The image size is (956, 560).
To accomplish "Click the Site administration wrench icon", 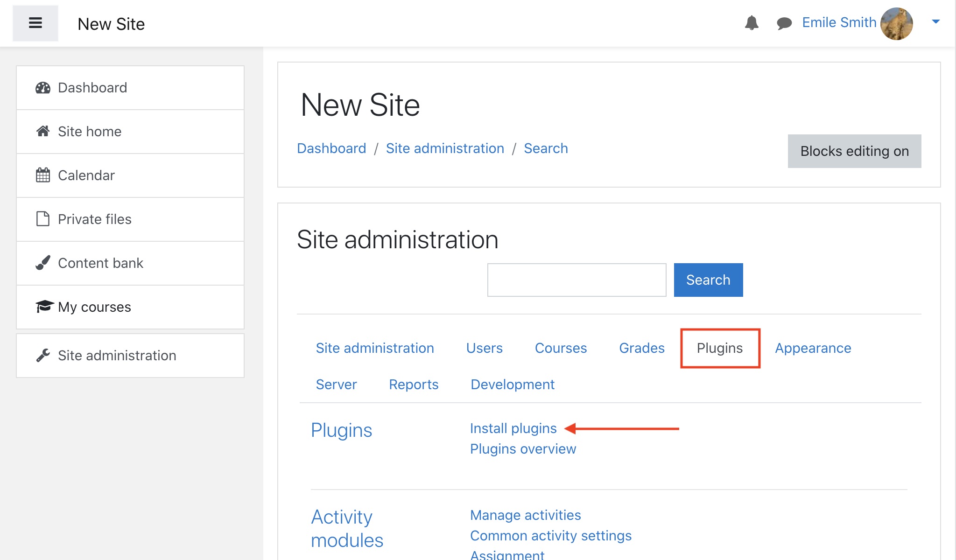I will pos(43,356).
